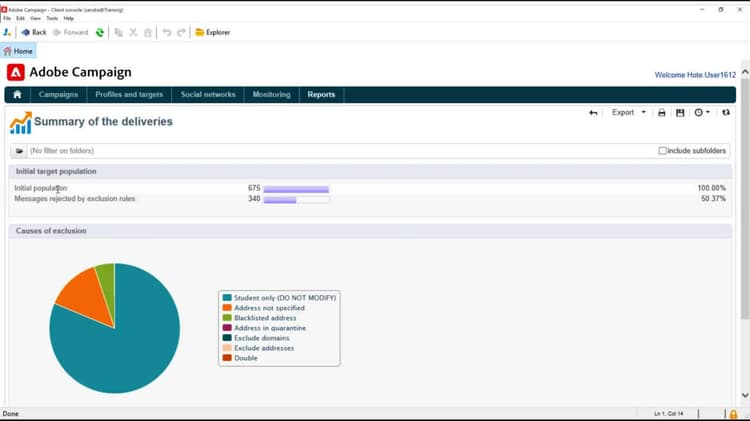The width and height of the screenshot is (750, 421).
Task: Switch to the Home tab
Action: click(18, 51)
